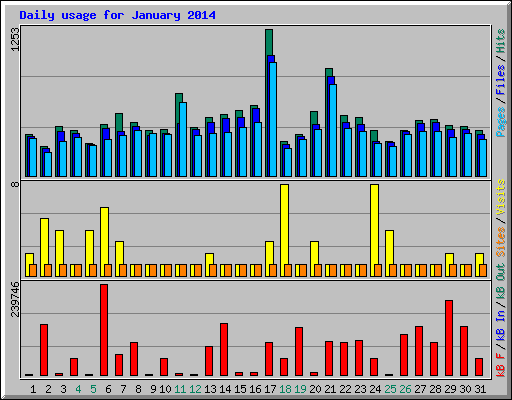512x400 pixels.
Task: Select day 26 label on x-axis
Action: pyautogui.click(x=405, y=389)
